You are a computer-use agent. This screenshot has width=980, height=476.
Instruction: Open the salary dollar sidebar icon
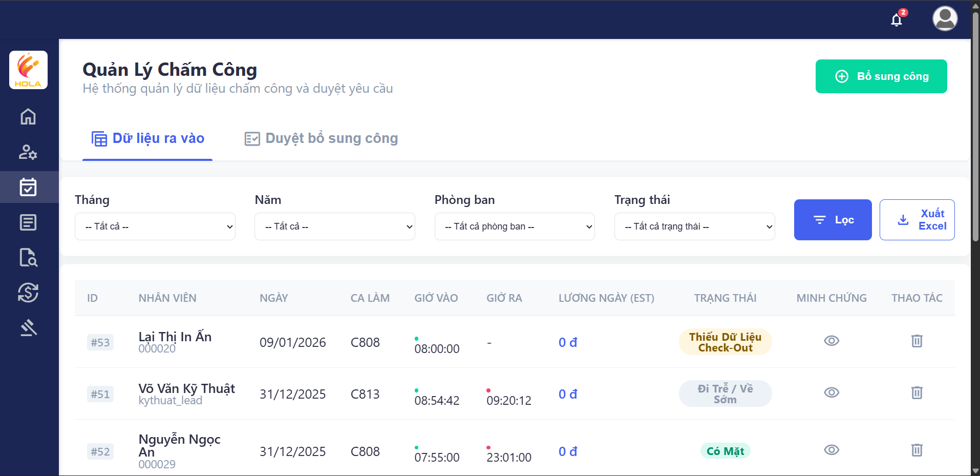click(28, 293)
